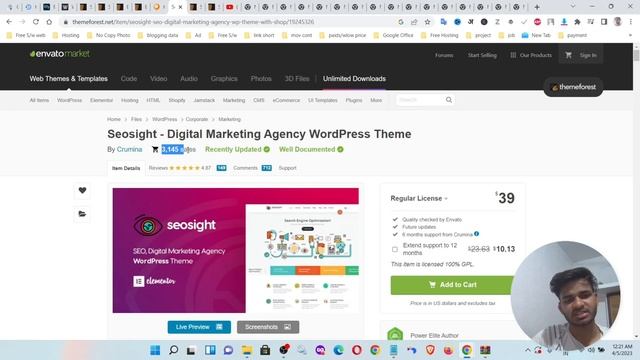Click Sign In in the header
The height and width of the screenshot is (360, 640).
pyautogui.click(x=588, y=55)
